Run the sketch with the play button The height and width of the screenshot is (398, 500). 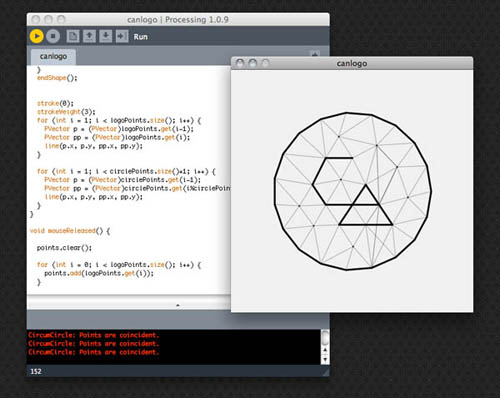37,36
